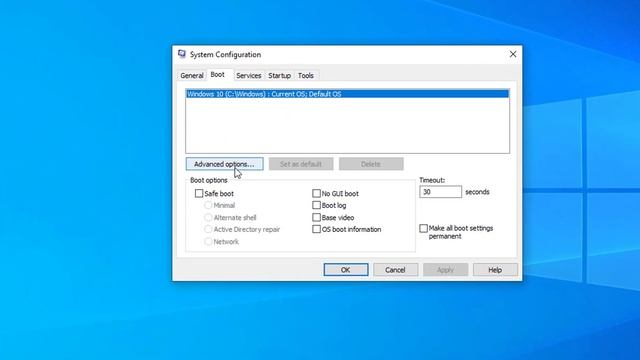Check Make all boot settings permanent
Image resolution: width=640 pixels, height=360 pixels.
(x=424, y=228)
